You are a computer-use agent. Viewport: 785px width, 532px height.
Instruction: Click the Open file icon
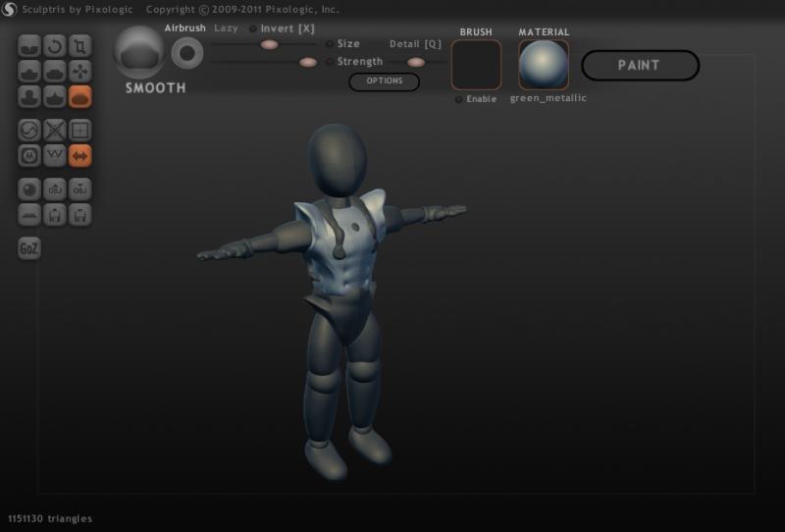pos(55,214)
